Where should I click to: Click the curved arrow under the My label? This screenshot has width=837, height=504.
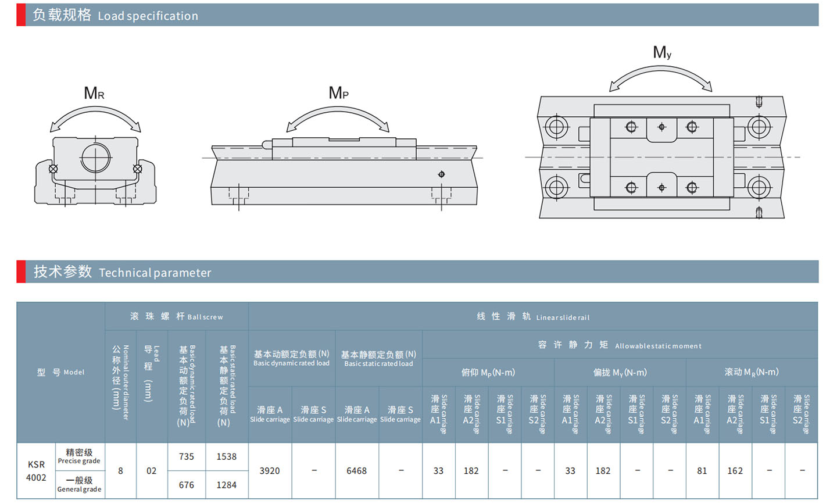pyautogui.click(x=660, y=76)
